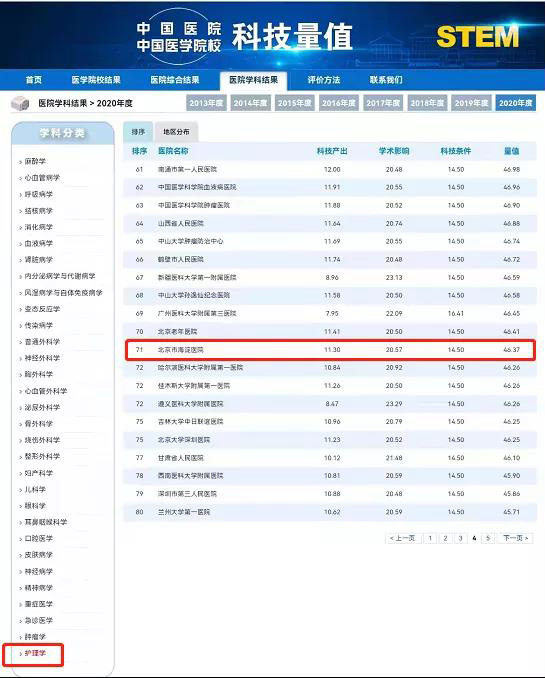Switch to the 2019年度 results

(471, 103)
